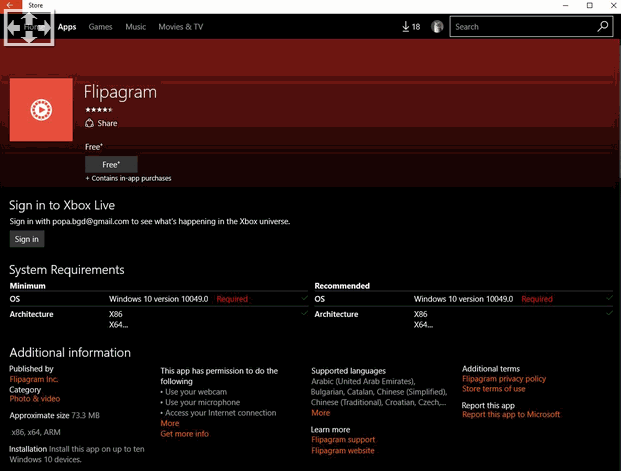Open the Photo & video category link

point(35,399)
